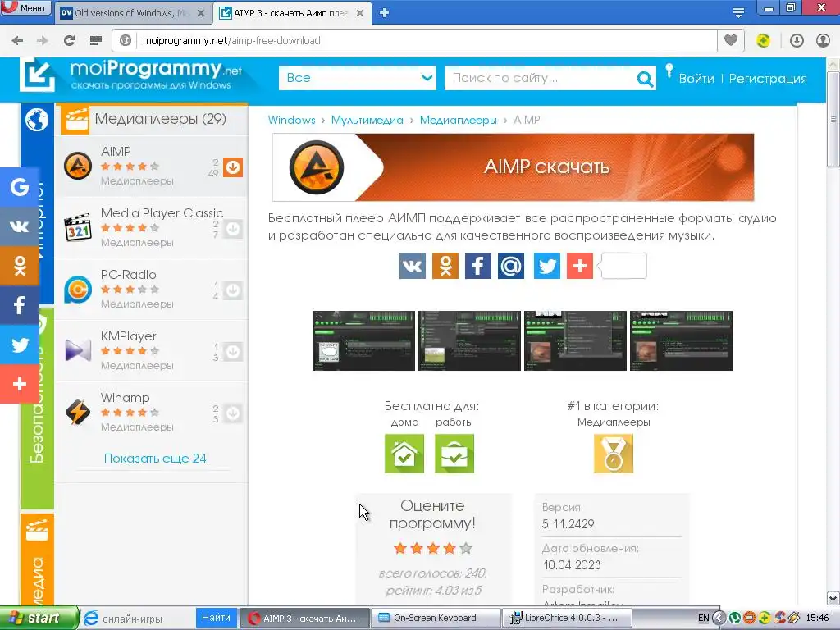Image resolution: width=840 pixels, height=630 pixels.
Task: Expand list with Показать еще 24
Action: (155, 458)
